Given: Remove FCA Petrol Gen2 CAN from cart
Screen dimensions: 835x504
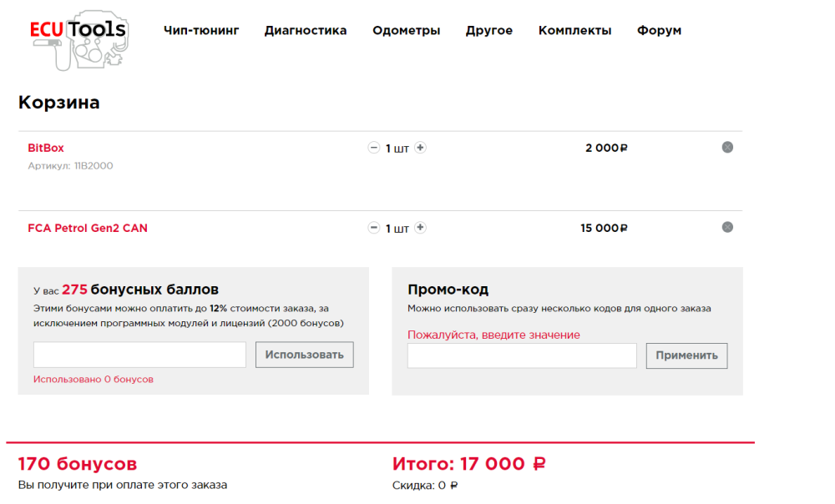Looking at the screenshot, I should pyautogui.click(x=727, y=227).
